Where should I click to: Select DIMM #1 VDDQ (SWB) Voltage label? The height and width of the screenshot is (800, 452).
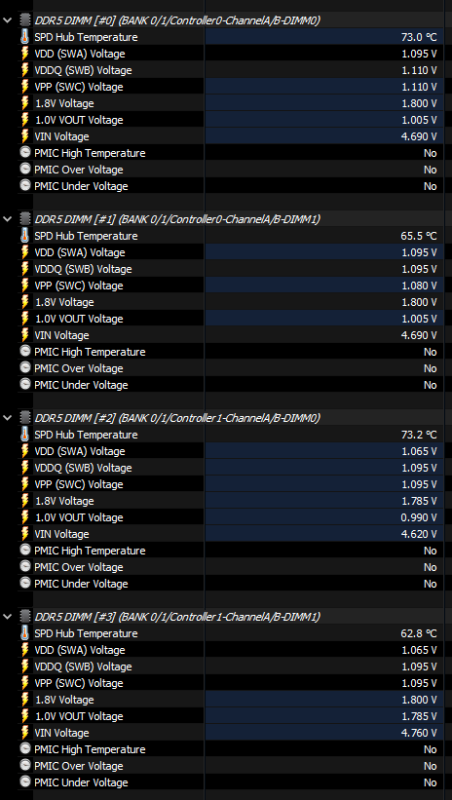83,269
